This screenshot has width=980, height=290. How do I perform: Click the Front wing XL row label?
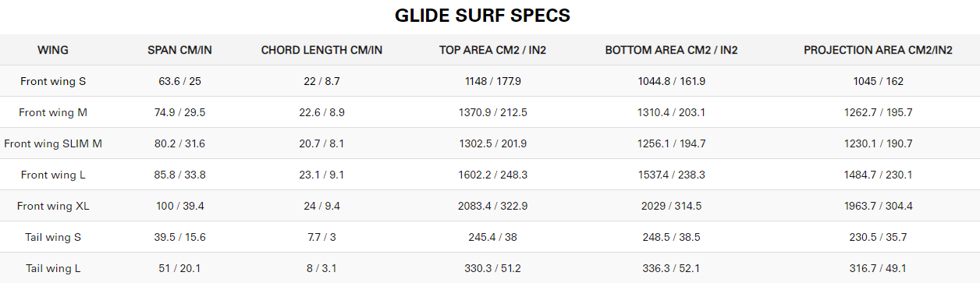[53, 206]
